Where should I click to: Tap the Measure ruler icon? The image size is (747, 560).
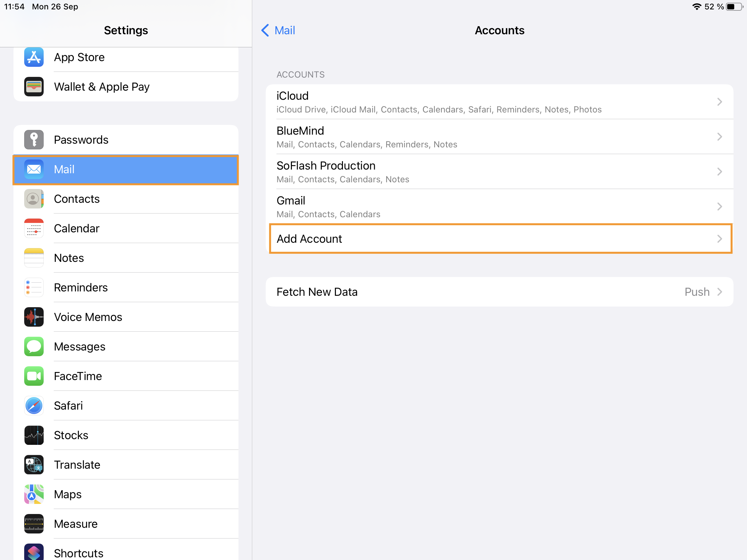(34, 523)
